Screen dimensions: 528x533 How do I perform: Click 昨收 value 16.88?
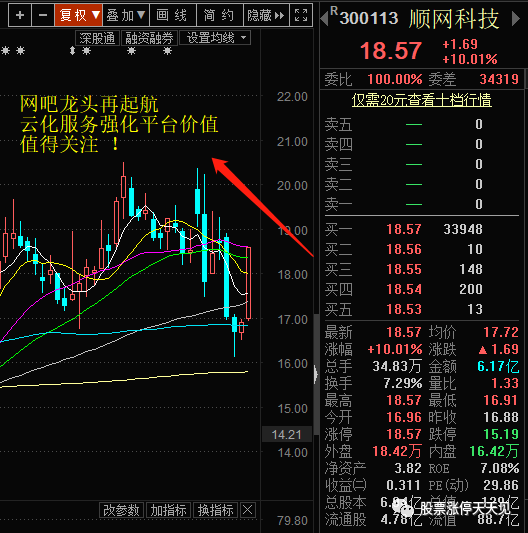click(501, 417)
